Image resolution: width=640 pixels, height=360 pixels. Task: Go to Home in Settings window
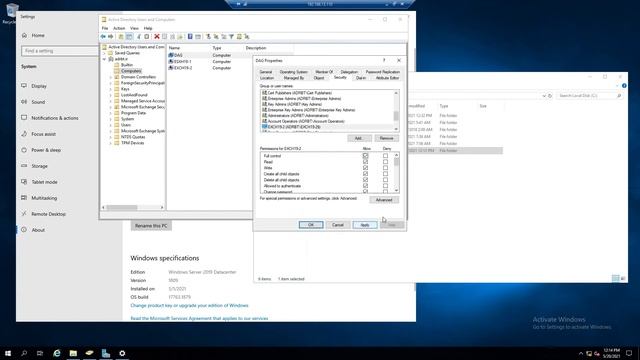point(38,36)
